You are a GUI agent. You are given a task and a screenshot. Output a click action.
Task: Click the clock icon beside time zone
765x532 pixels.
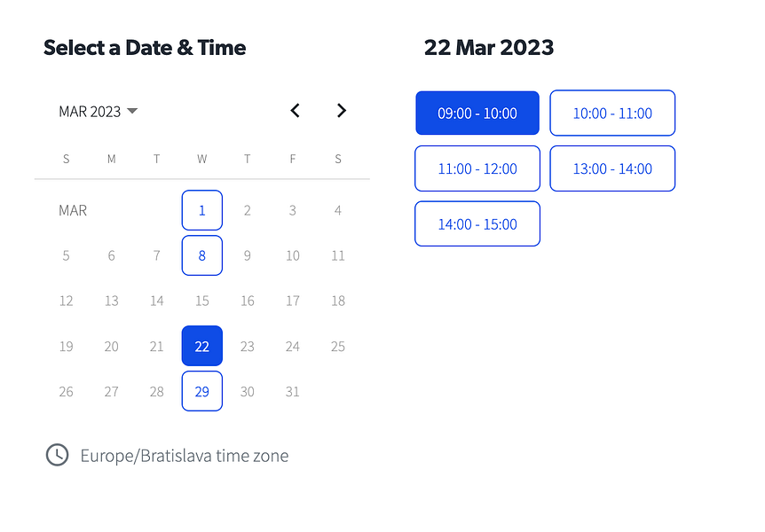click(x=57, y=455)
